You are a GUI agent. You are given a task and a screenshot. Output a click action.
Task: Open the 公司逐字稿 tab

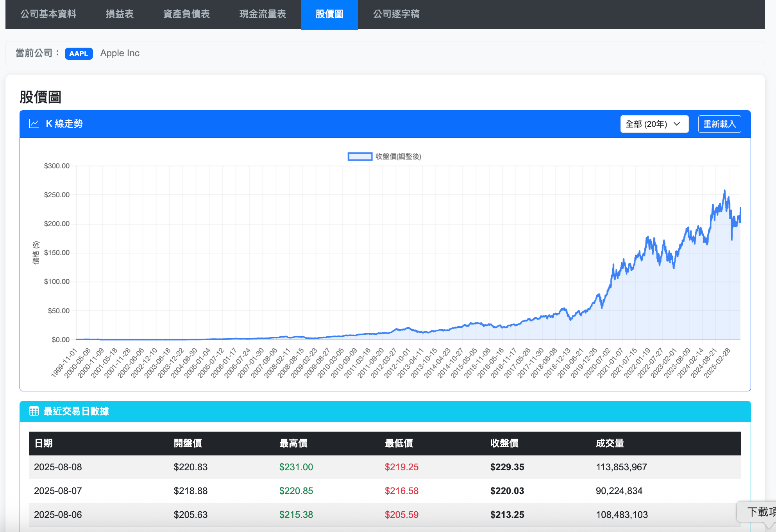pyautogui.click(x=396, y=14)
